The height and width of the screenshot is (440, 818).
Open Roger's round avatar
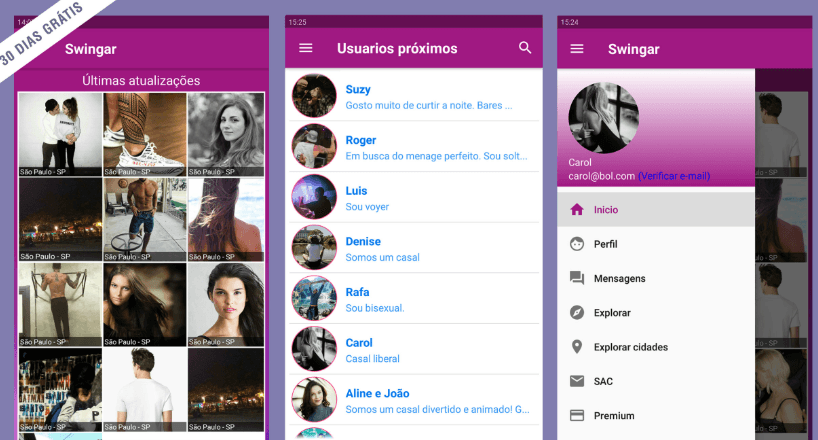[314, 146]
